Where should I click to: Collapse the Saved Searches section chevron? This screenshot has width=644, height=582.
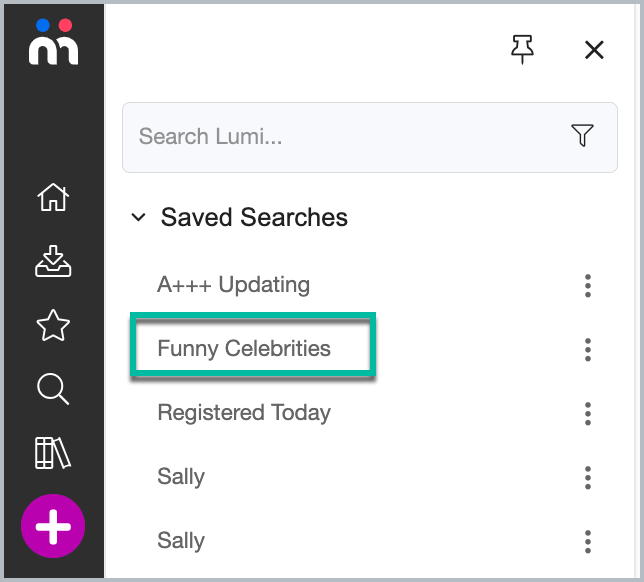(138, 217)
